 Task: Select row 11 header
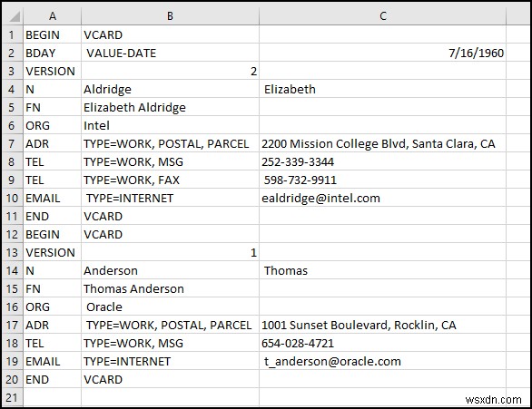[12, 216]
